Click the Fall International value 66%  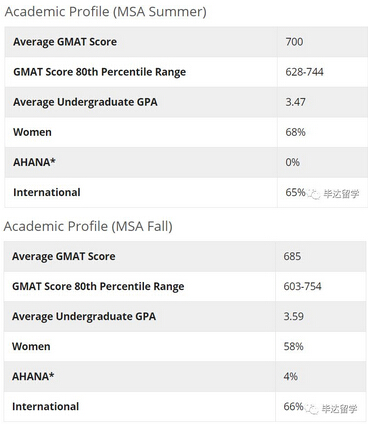point(294,406)
